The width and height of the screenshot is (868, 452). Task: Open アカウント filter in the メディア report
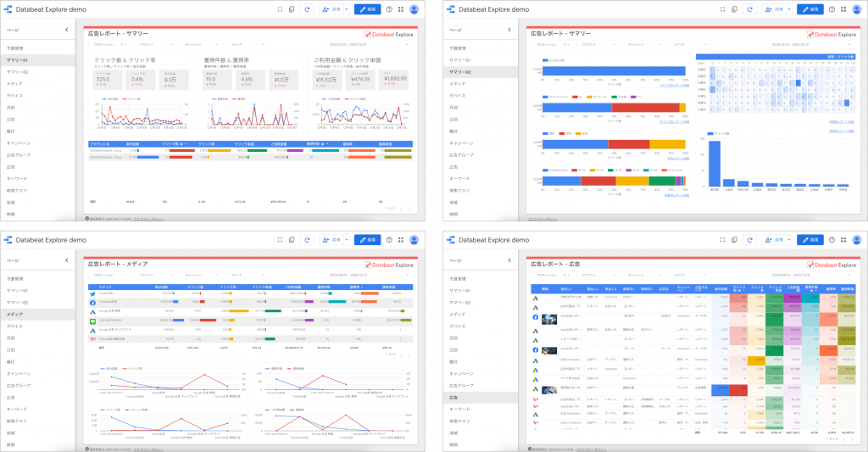point(156,275)
